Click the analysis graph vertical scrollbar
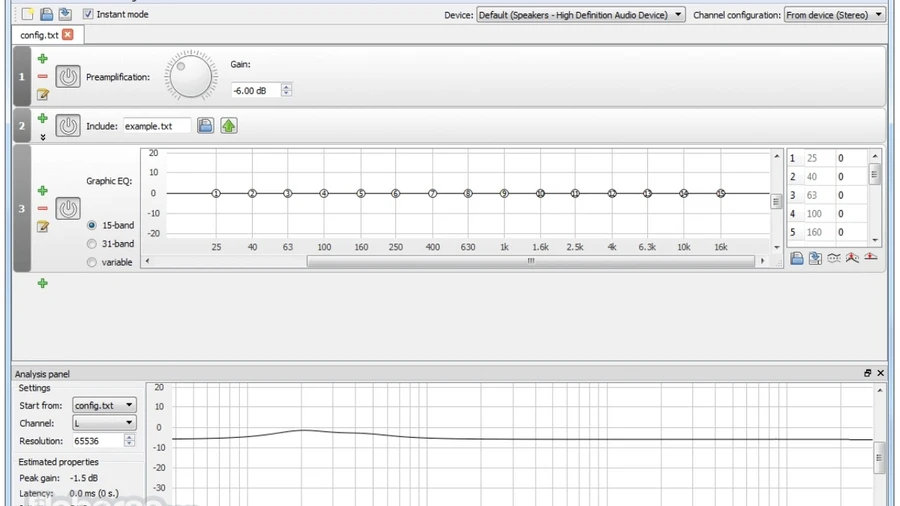Image resolution: width=900 pixels, height=506 pixels. [x=879, y=457]
